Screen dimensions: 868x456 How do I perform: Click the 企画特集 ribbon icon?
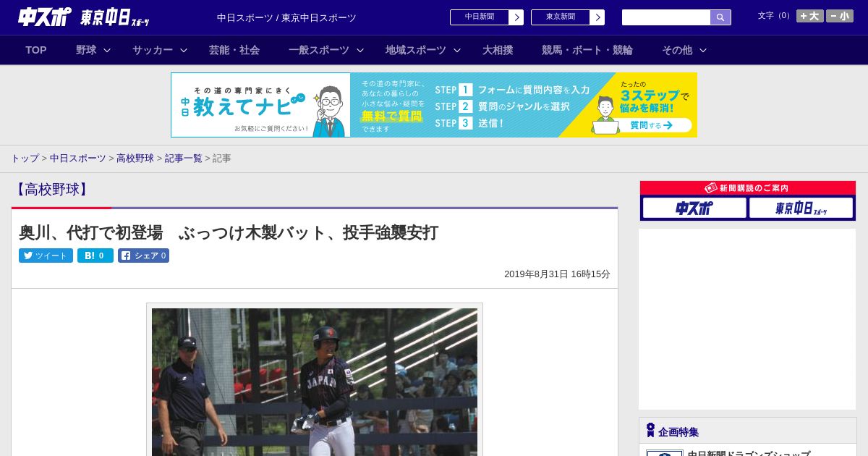click(x=650, y=431)
